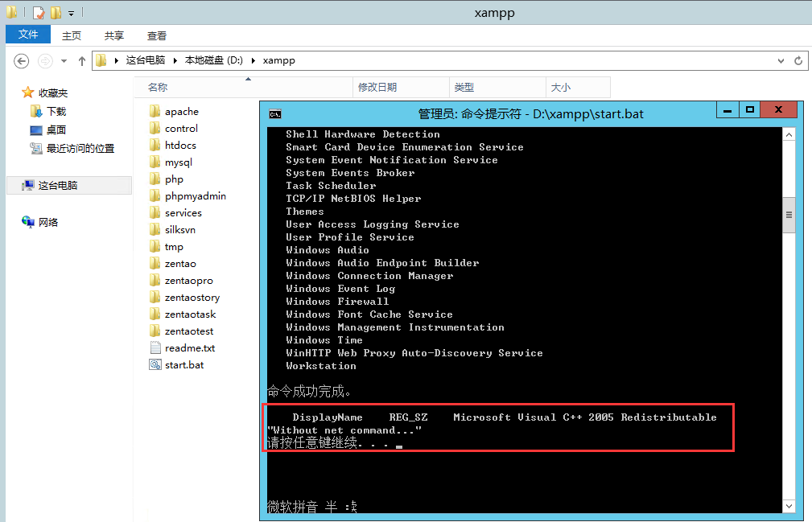This screenshot has height=522, width=812.
Task: Switch to the 共享 ribbon tab
Action: (114, 35)
